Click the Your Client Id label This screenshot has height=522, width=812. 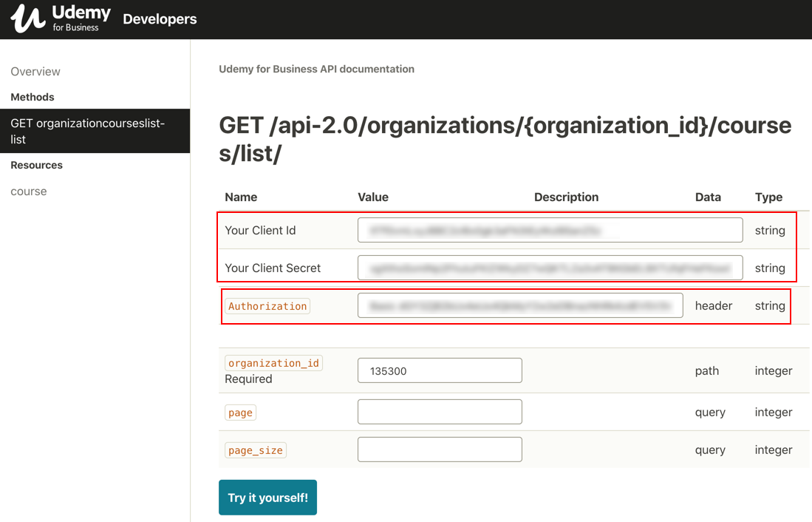260,230
